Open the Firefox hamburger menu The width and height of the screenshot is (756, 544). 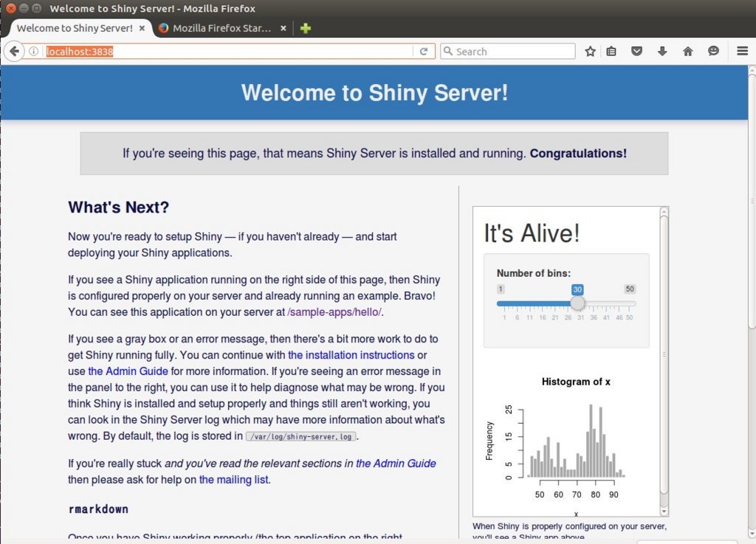tap(743, 51)
